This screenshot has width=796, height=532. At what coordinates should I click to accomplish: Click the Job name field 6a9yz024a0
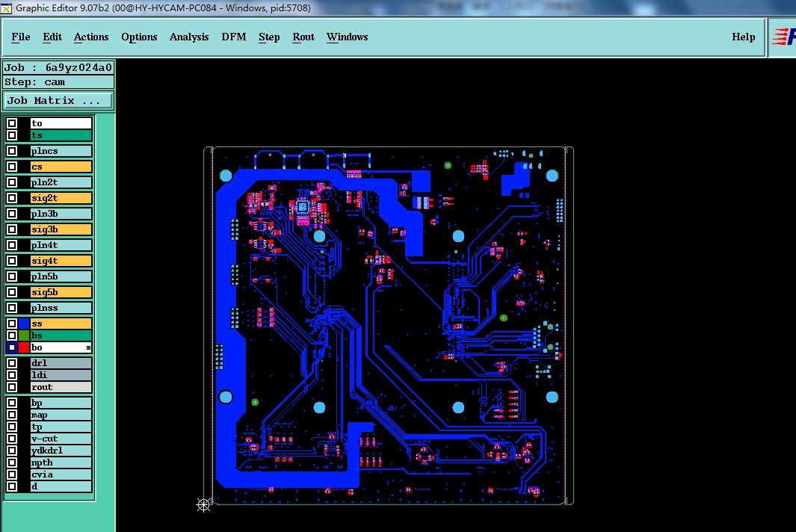(58, 67)
